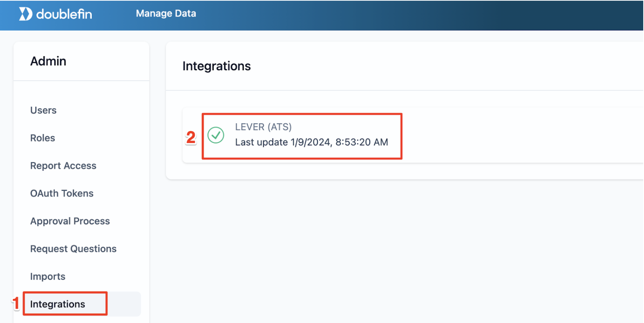The image size is (644, 323).
Task: Navigate to the Users section
Action: coord(43,110)
